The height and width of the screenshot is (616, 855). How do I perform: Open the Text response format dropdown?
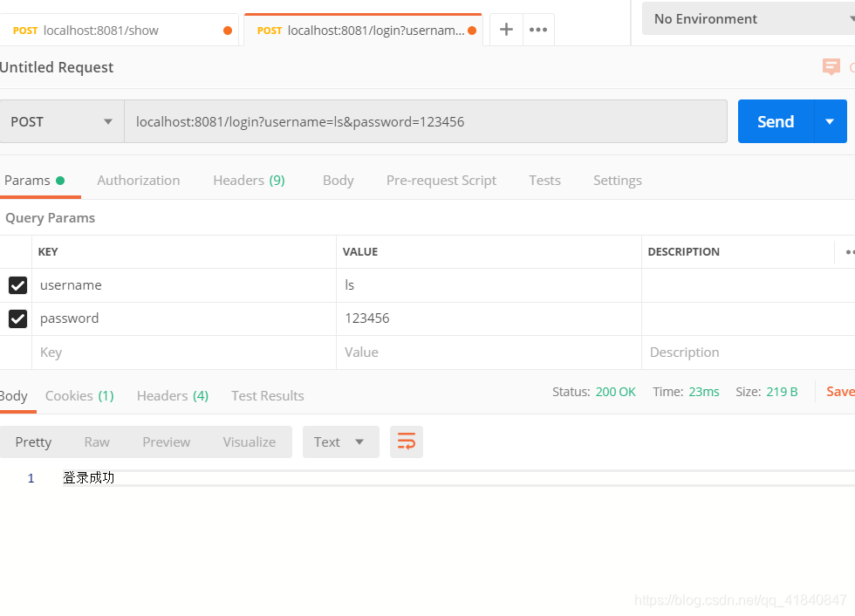click(x=340, y=442)
